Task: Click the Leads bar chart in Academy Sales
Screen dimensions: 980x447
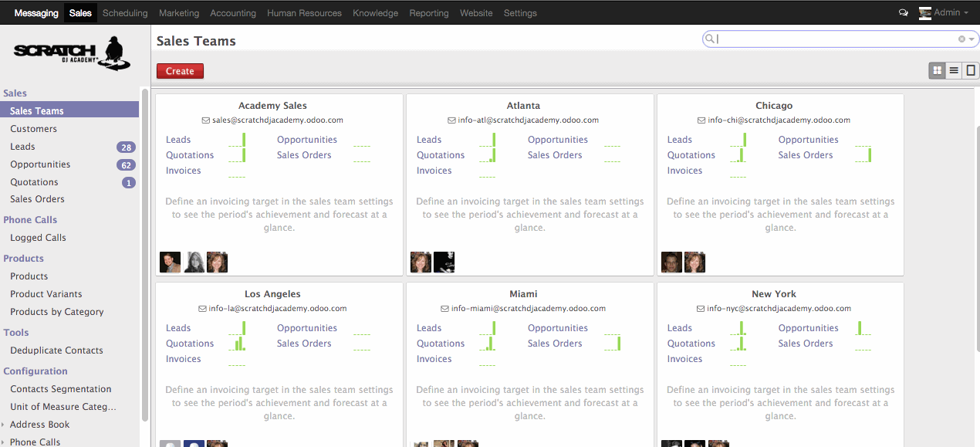Action: (237, 140)
